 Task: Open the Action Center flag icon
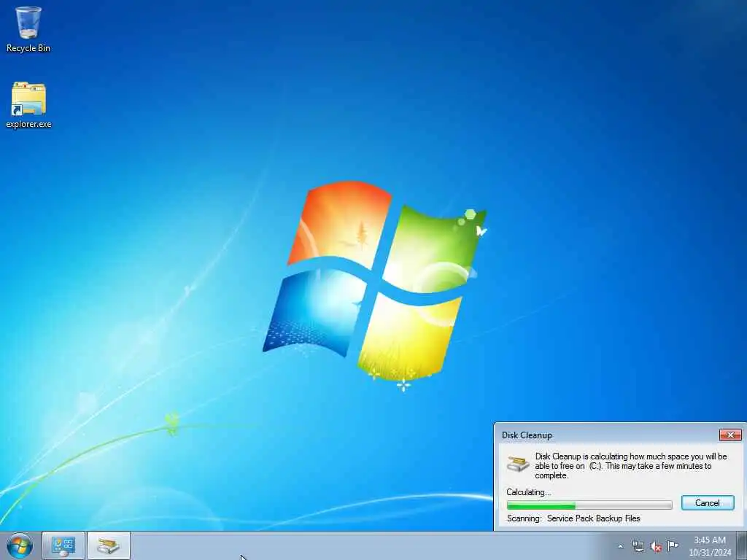point(673,545)
